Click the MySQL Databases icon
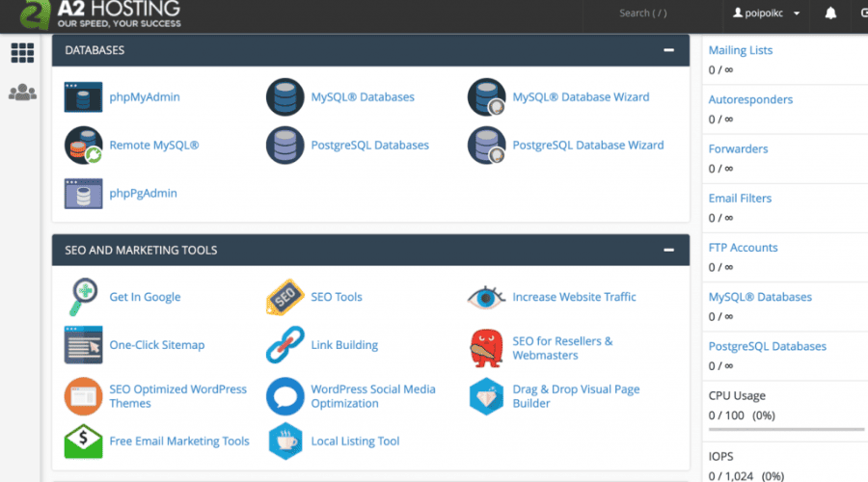The height and width of the screenshot is (482, 868). pos(285,97)
